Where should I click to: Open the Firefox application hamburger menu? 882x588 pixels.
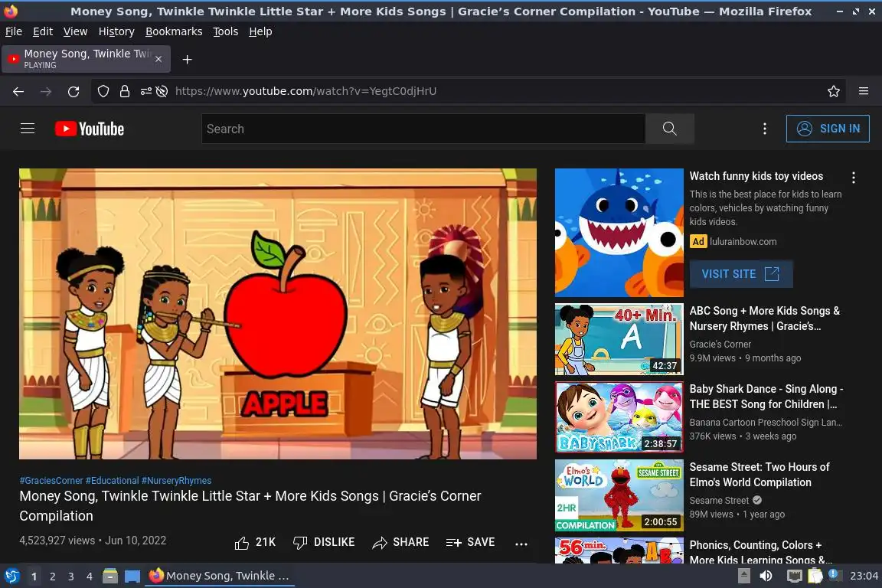point(864,91)
